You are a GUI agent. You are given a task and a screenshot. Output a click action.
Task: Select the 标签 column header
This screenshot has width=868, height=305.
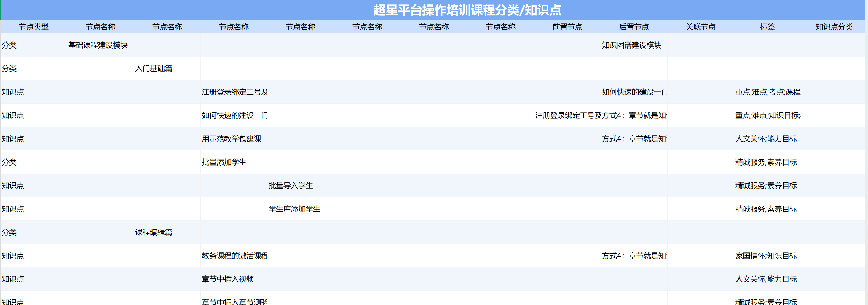click(767, 27)
